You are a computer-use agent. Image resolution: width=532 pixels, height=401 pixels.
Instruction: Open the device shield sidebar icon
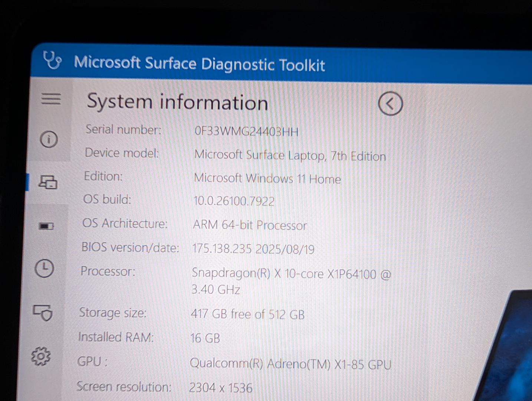point(43,313)
